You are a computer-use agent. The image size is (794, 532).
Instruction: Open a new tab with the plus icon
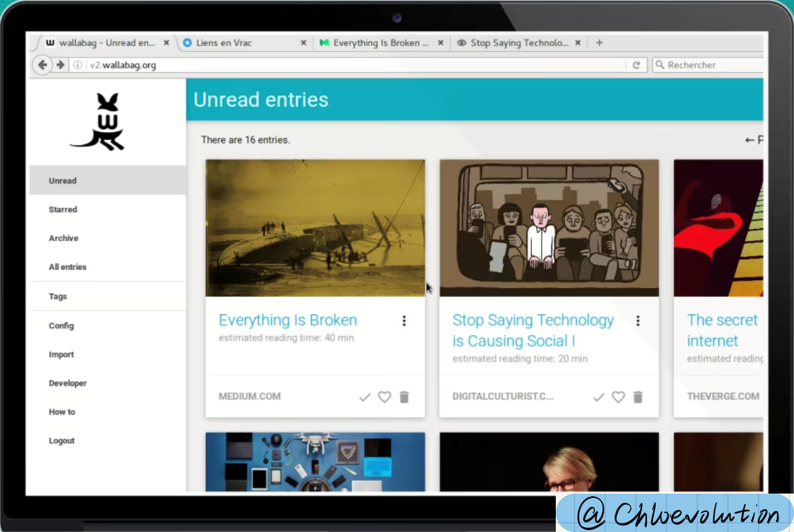pyautogui.click(x=599, y=43)
